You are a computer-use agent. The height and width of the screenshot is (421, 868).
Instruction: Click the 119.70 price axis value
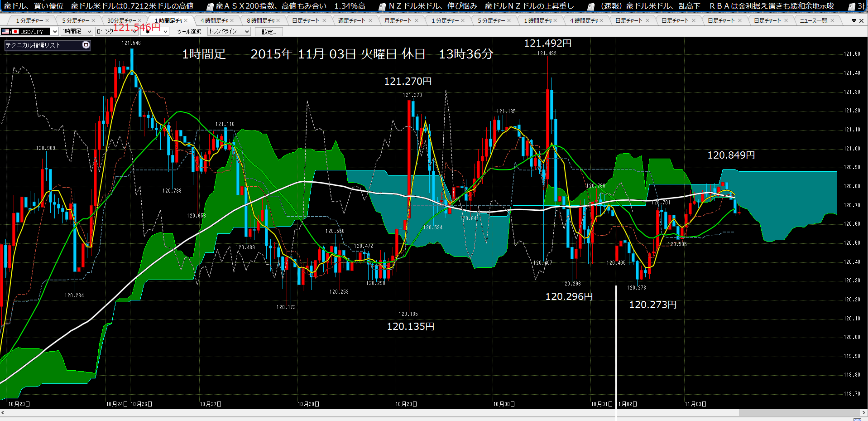(x=852, y=394)
